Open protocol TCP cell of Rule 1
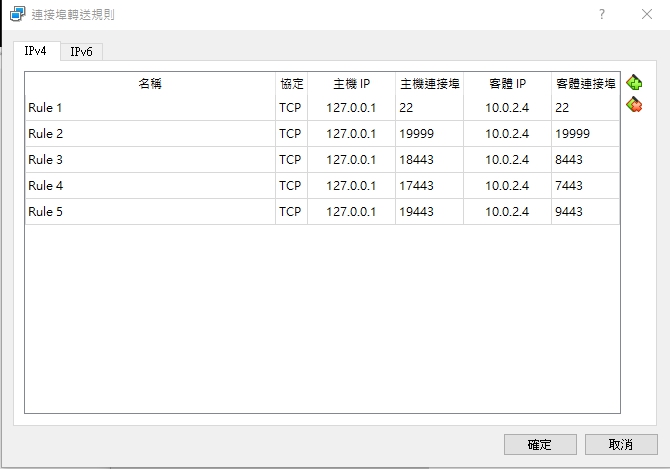The width and height of the screenshot is (670, 469). 290,108
